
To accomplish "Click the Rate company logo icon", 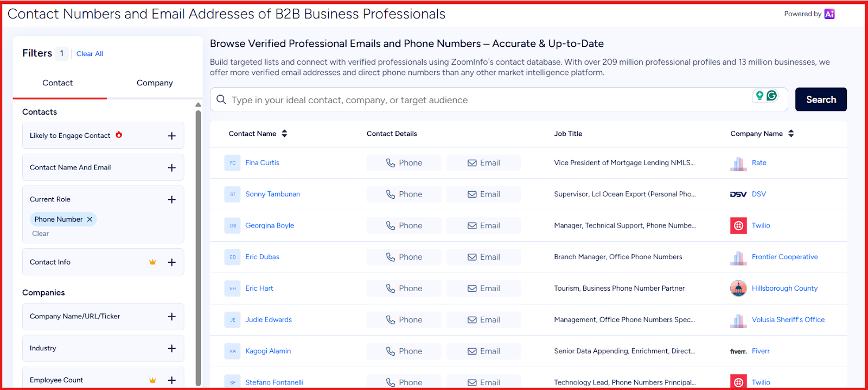I will tap(738, 163).
